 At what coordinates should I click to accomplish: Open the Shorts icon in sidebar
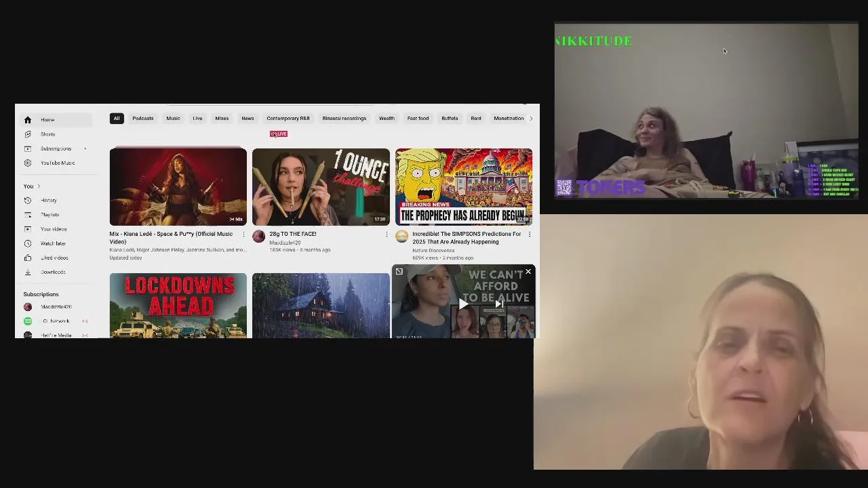click(28, 134)
